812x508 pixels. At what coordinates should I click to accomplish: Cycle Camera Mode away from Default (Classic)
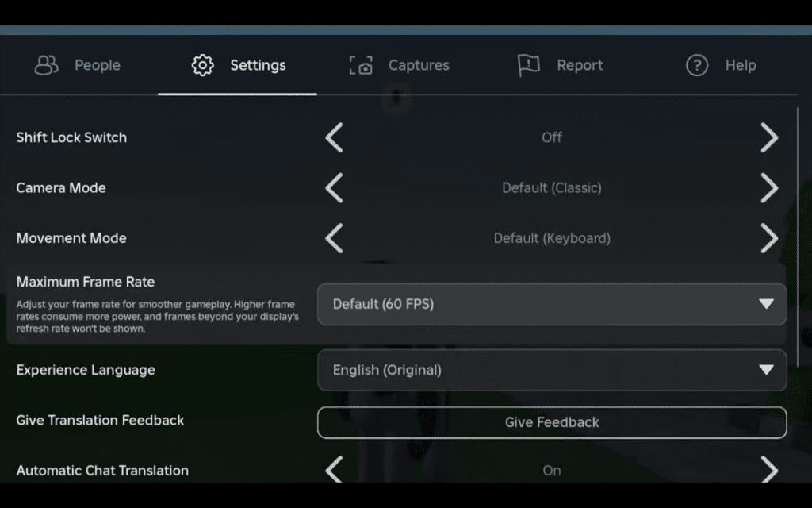(x=769, y=188)
